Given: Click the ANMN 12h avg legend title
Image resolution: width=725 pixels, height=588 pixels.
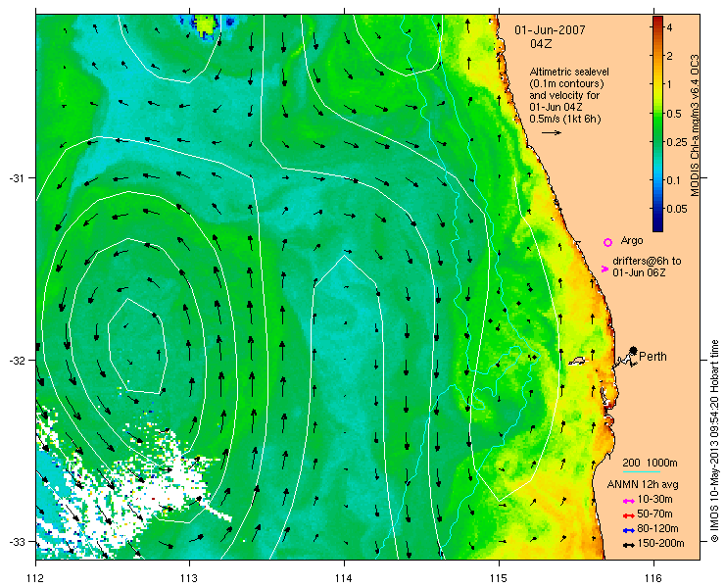Looking at the screenshot, I should pos(643,485).
